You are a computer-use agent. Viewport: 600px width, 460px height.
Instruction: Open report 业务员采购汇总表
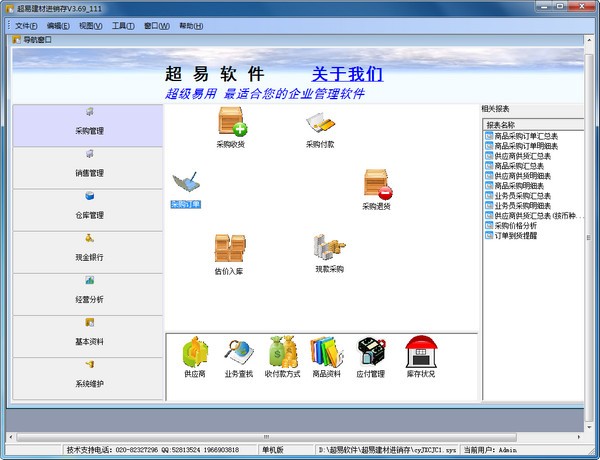pyautogui.click(x=518, y=196)
